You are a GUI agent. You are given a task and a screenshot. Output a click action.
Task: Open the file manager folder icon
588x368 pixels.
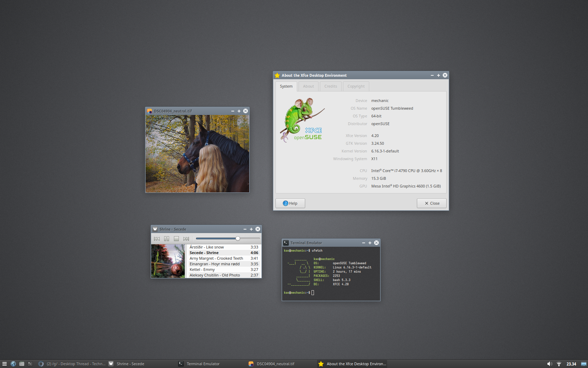[x=22, y=364]
